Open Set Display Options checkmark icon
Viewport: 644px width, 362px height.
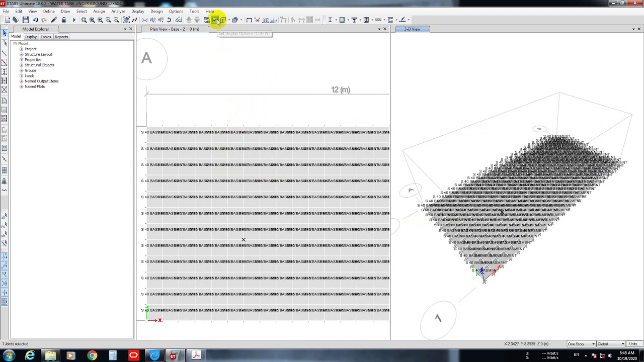point(215,20)
